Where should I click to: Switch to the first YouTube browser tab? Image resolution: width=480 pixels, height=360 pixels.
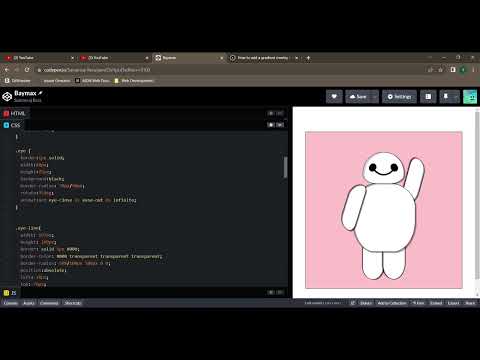coord(39,58)
